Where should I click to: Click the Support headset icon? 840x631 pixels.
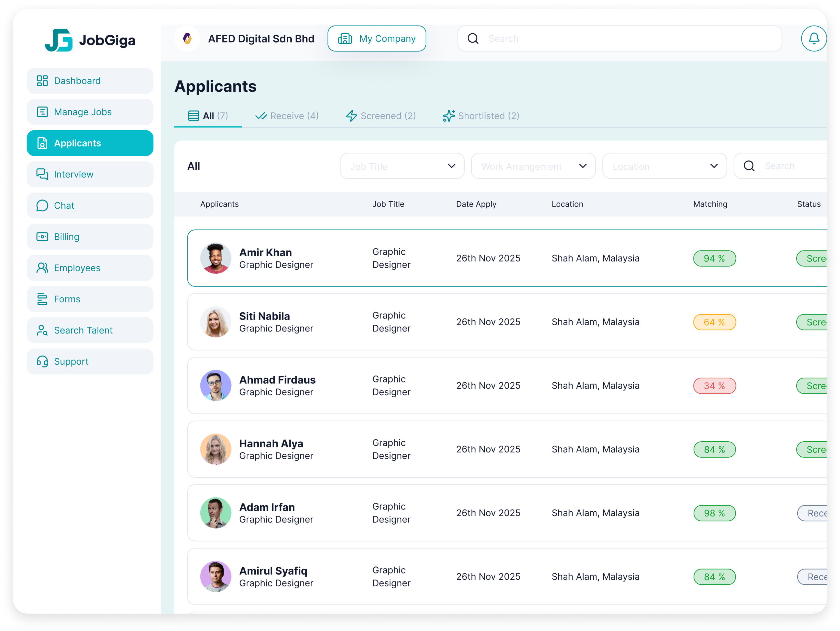pyautogui.click(x=42, y=361)
